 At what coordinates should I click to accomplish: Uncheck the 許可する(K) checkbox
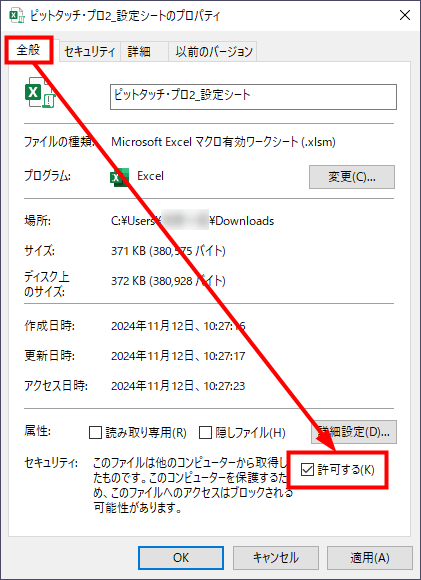click(307, 469)
